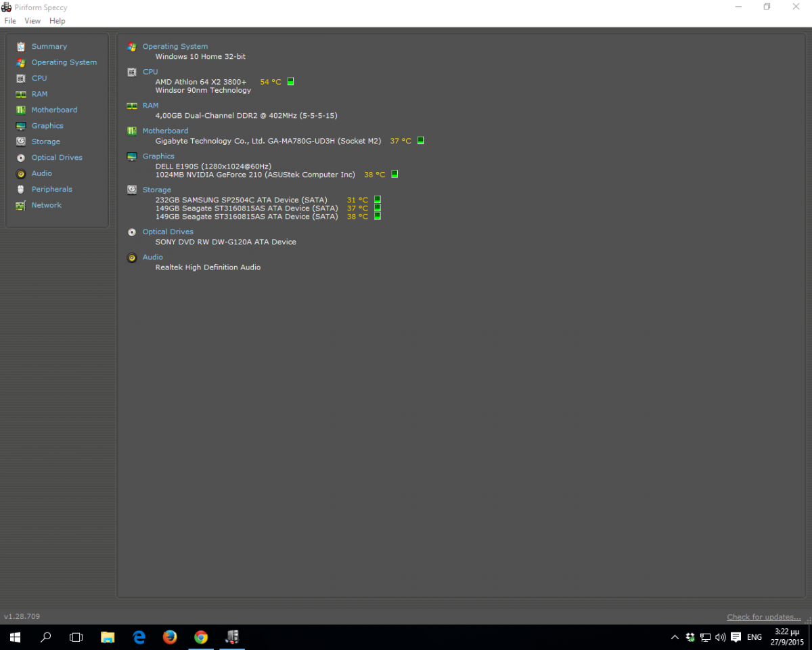Click the 54 °C CPU temperature value
The image size is (812, 650).
tap(271, 82)
